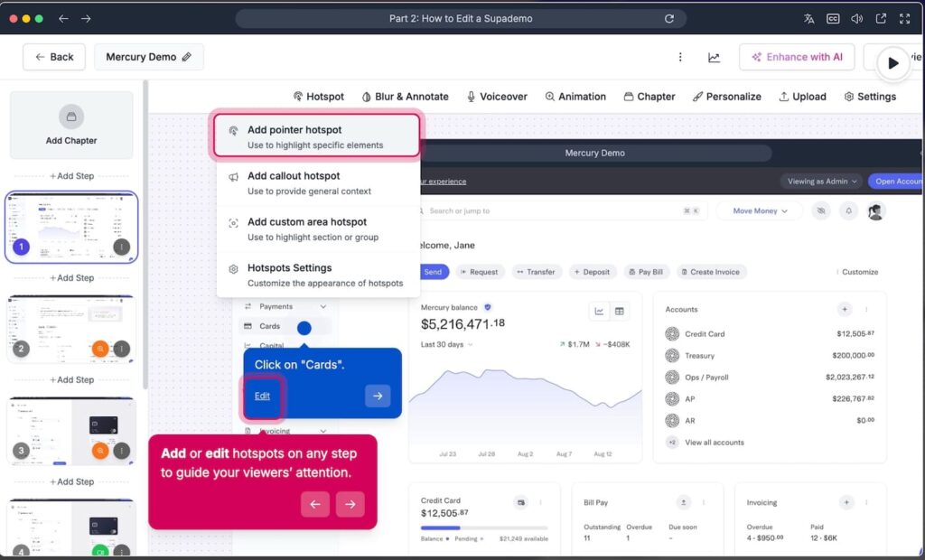Click Transfer action chip
The width and height of the screenshot is (925, 560).
coord(536,272)
